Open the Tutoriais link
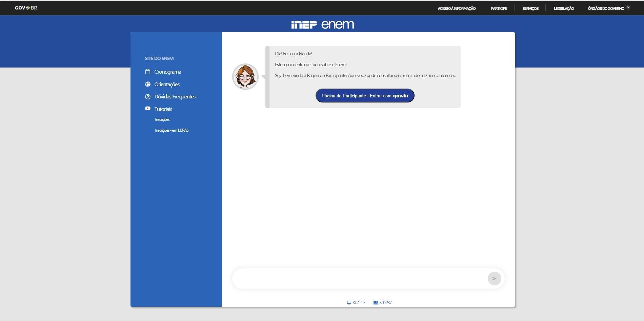The width and height of the screenshot is (644, 321). [x=163, y=109]
